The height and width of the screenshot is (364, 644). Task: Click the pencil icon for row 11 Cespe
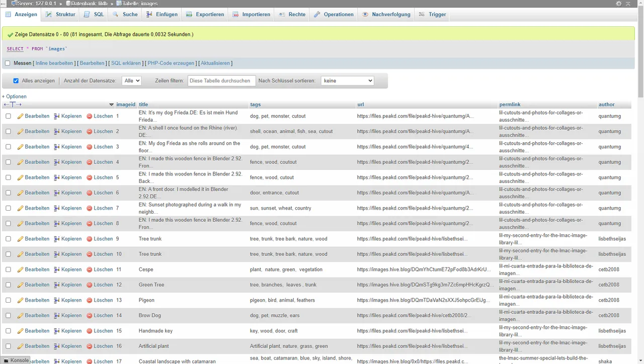tap(21, 269)
